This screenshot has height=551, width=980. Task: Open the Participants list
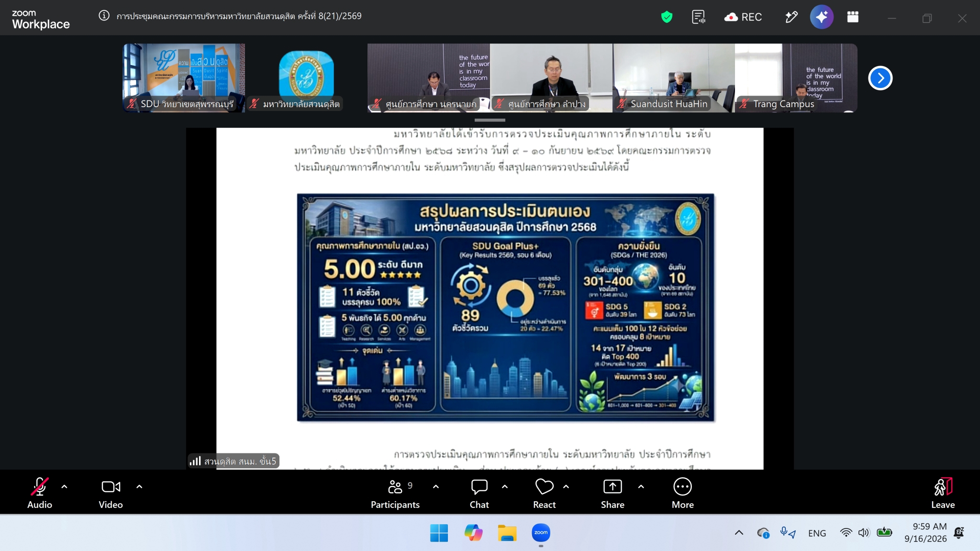coord(395,494)
